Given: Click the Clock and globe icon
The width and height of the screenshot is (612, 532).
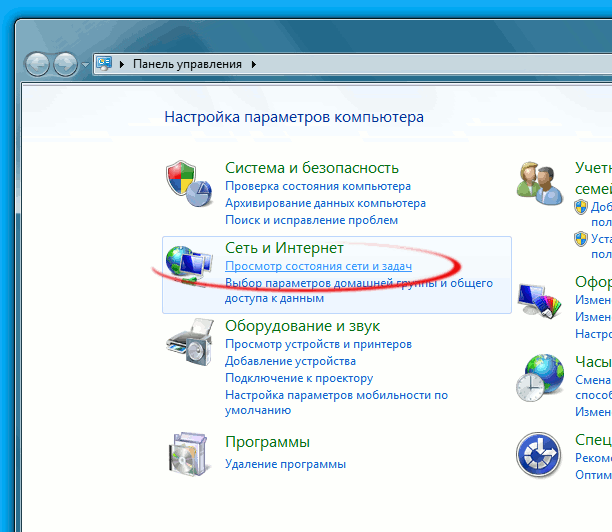Looking at the screenshot, I should coord(540,377).
